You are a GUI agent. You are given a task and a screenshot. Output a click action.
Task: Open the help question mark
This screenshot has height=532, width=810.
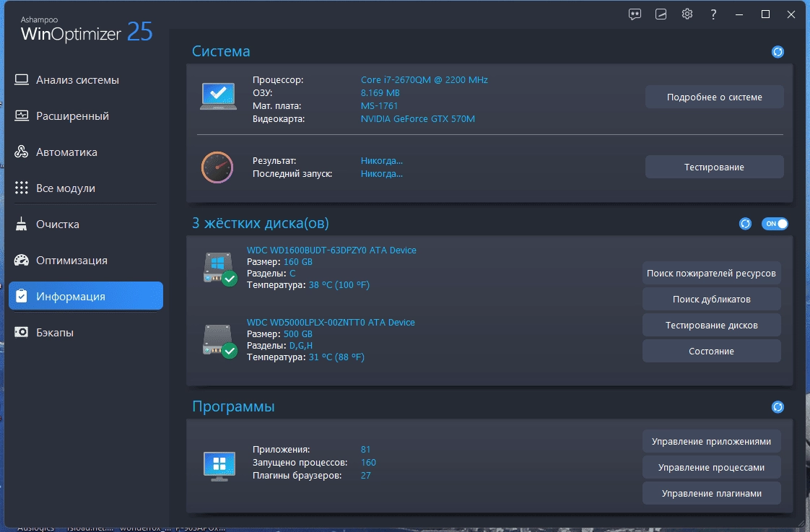click(x=713, y=14)
